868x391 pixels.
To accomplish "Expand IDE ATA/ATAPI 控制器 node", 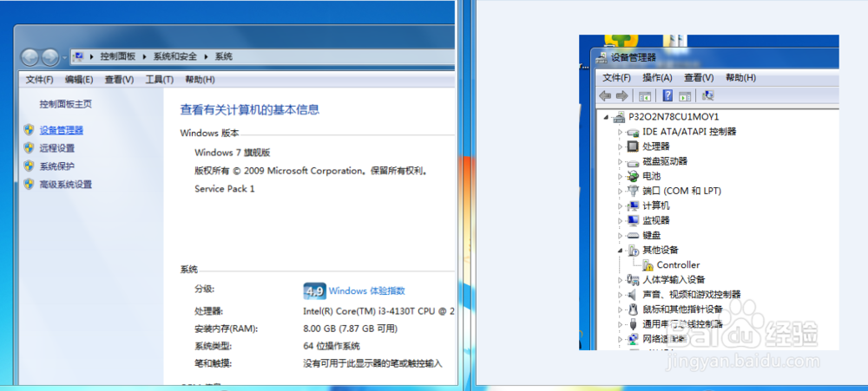I will (621, 132).
